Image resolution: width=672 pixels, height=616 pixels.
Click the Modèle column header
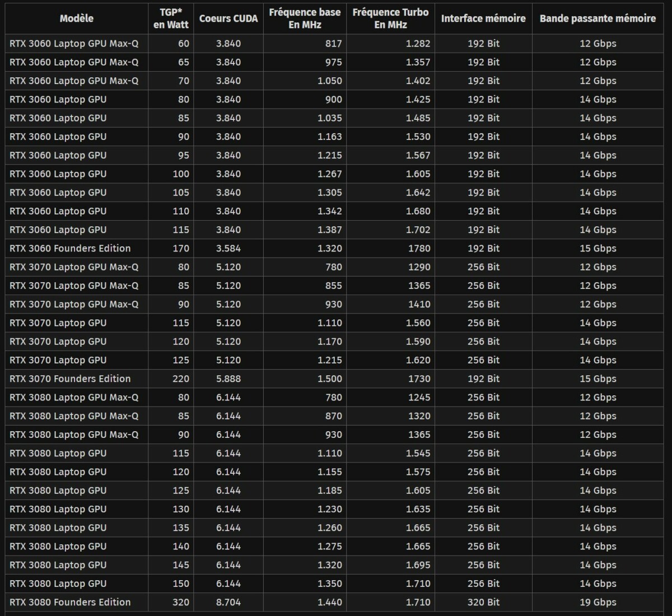click(77, 18)
